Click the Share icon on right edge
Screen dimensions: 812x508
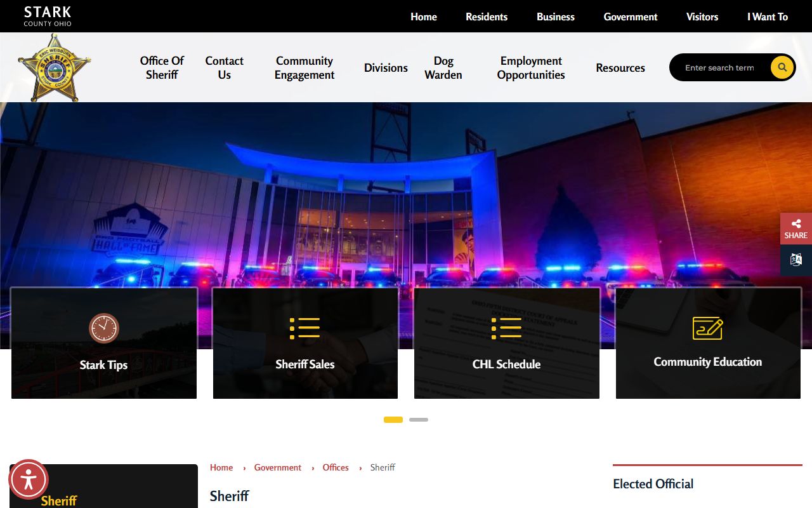[x=796, y=229]
